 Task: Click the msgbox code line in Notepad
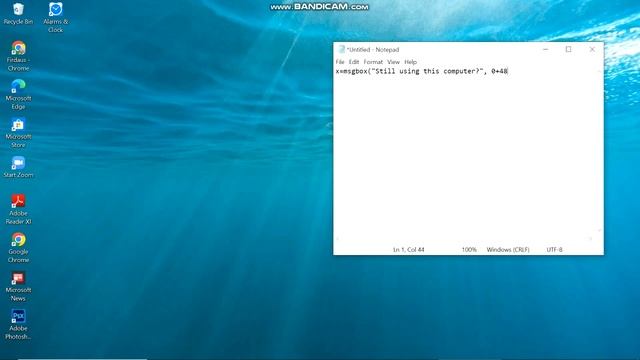(x=422, y=71)
